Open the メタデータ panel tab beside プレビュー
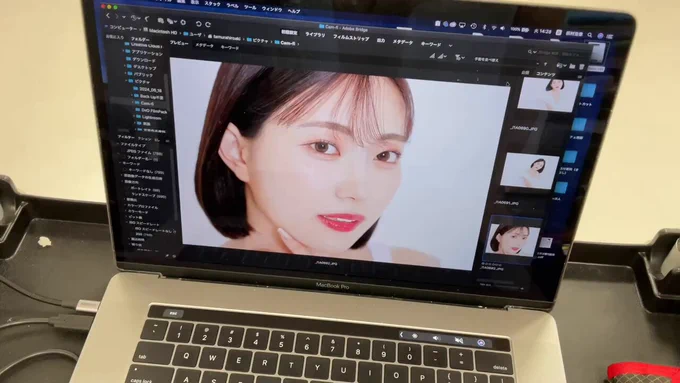680x383 pixels. pyautogui.click(x=204, y=46)
